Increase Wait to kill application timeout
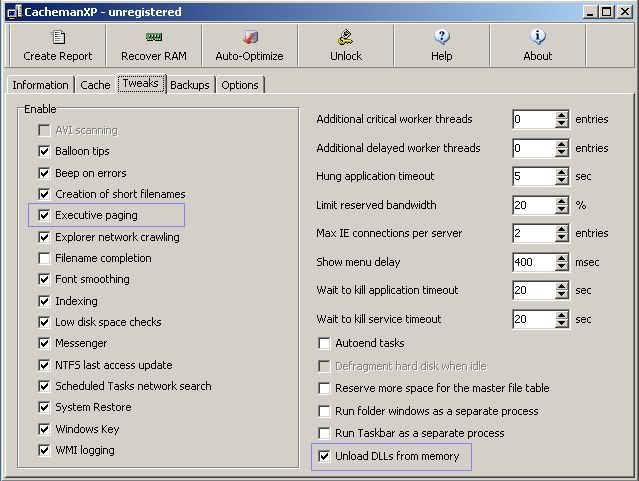 point(562,286)
